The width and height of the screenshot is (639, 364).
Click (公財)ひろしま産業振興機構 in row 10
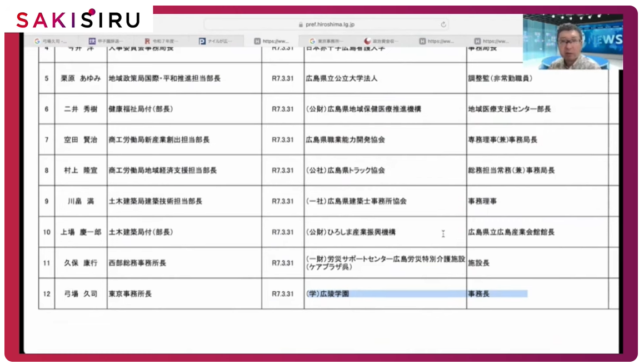tap(351, 232)
